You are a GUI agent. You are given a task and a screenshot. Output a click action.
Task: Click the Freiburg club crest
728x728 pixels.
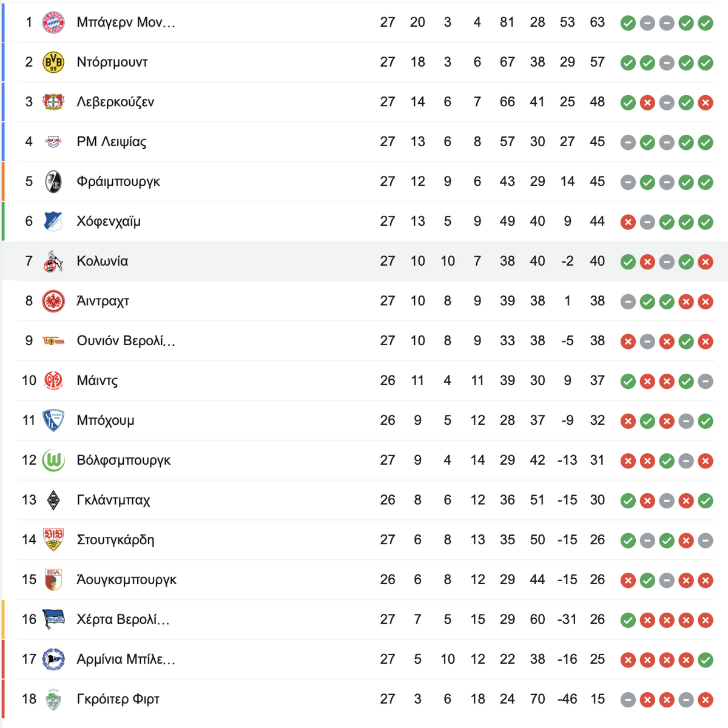(53, 182)
